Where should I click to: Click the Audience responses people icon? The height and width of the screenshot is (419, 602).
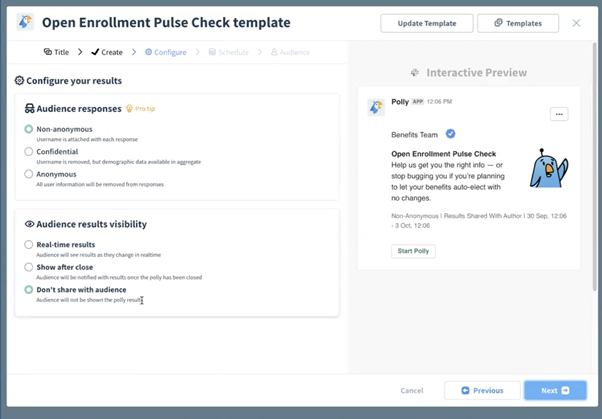(x=29, y=108)
